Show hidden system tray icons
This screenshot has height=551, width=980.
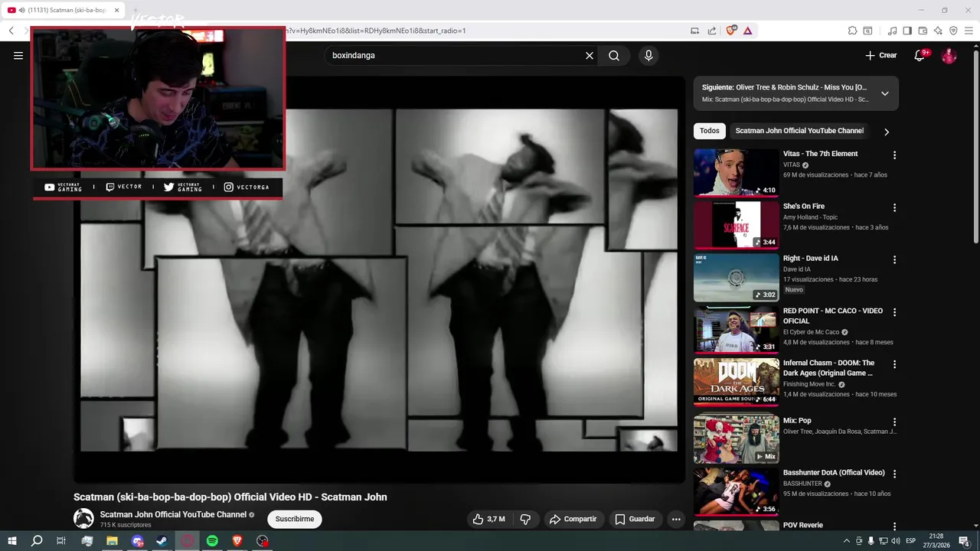[847, 541]
